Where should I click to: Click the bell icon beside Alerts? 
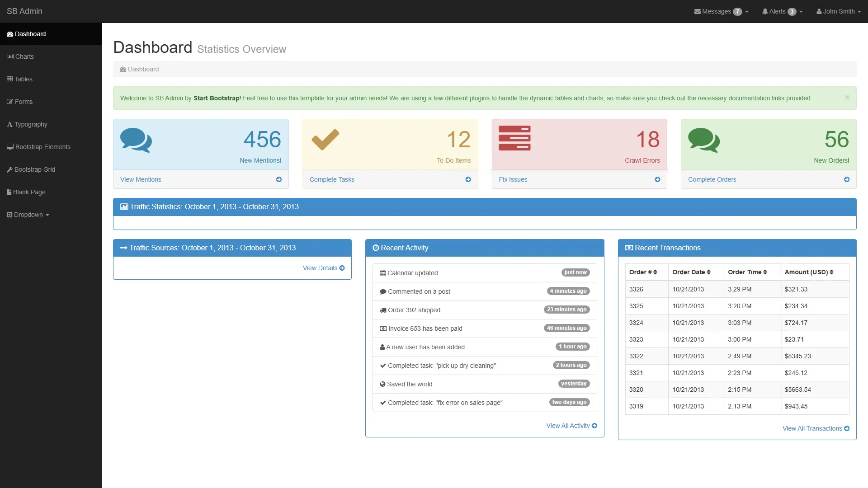point(765,11)
